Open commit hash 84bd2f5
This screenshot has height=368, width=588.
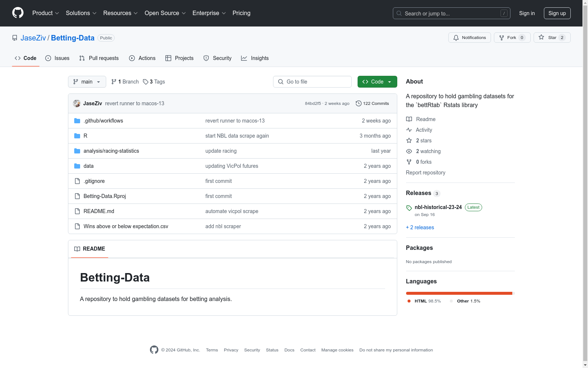coord(313,103)
